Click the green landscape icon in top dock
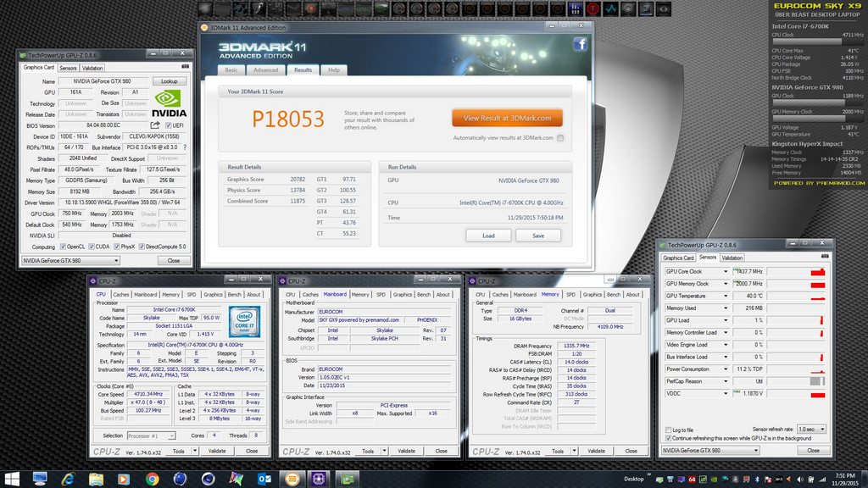The width and height of the screenshot is (868, 488). pos(381,8)
